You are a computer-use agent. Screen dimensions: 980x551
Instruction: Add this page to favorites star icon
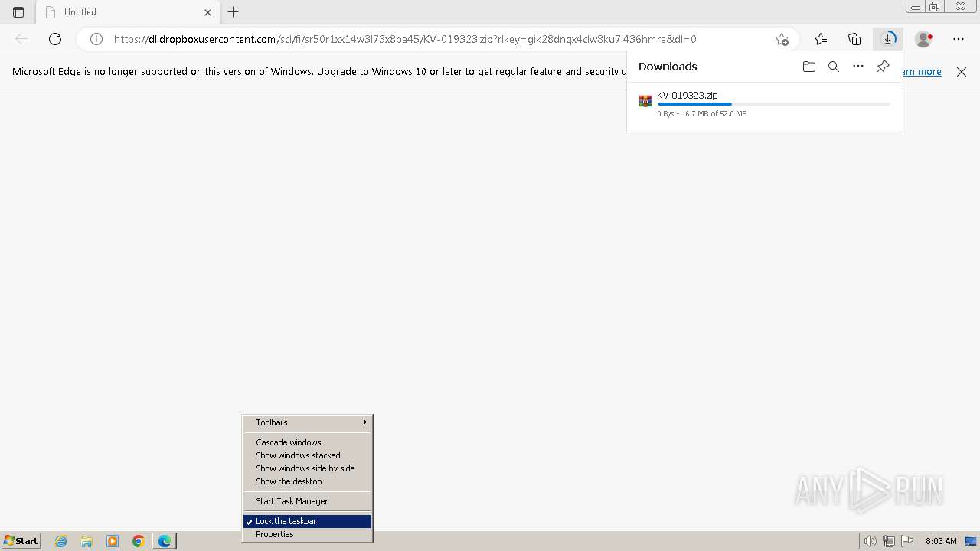pyautogui.click(x=781, y=39)
